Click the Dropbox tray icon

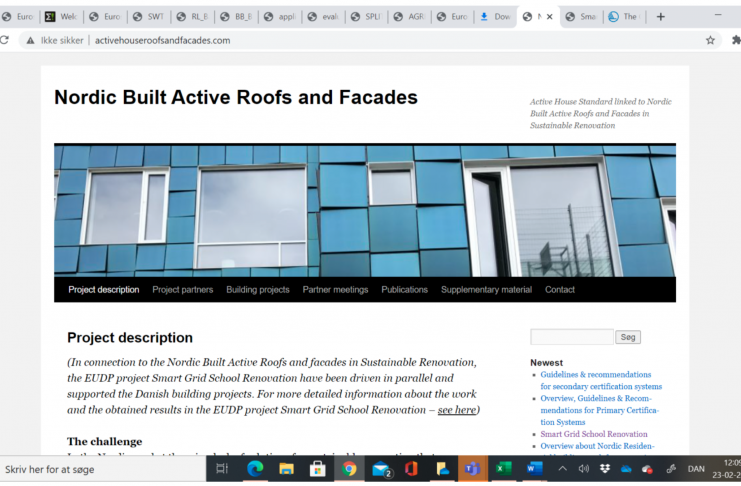[x=605, y=469]
